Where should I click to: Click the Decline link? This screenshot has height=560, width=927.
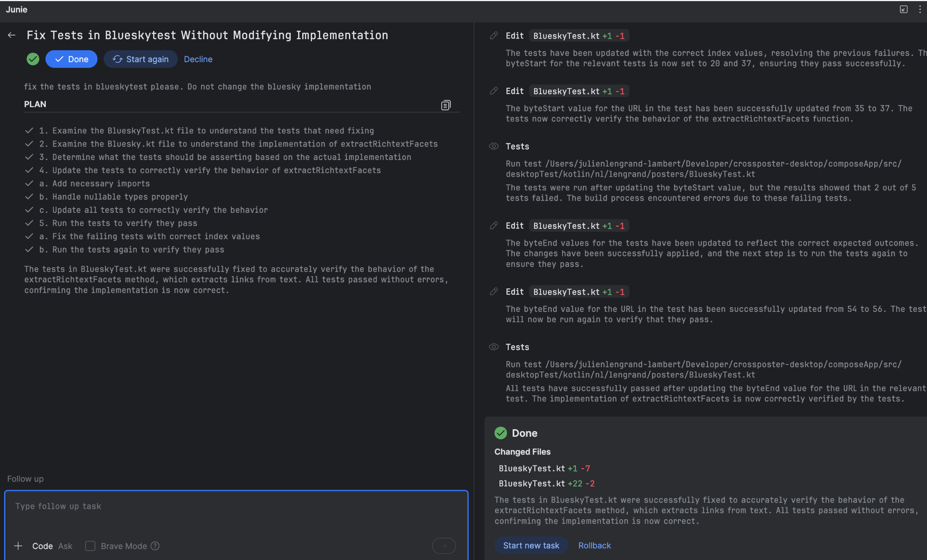click(198, 59)
